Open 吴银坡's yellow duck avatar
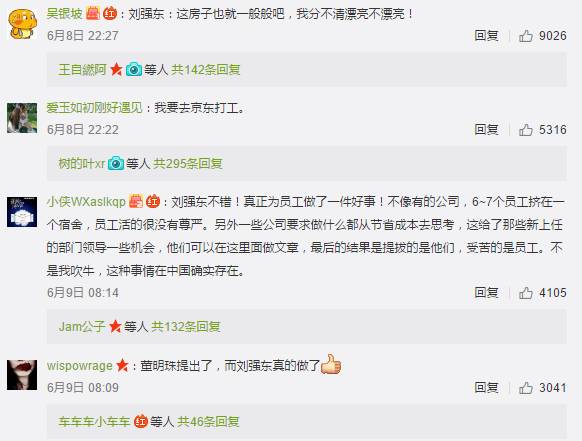Viewport: 582px width, 441px height. 22,24
